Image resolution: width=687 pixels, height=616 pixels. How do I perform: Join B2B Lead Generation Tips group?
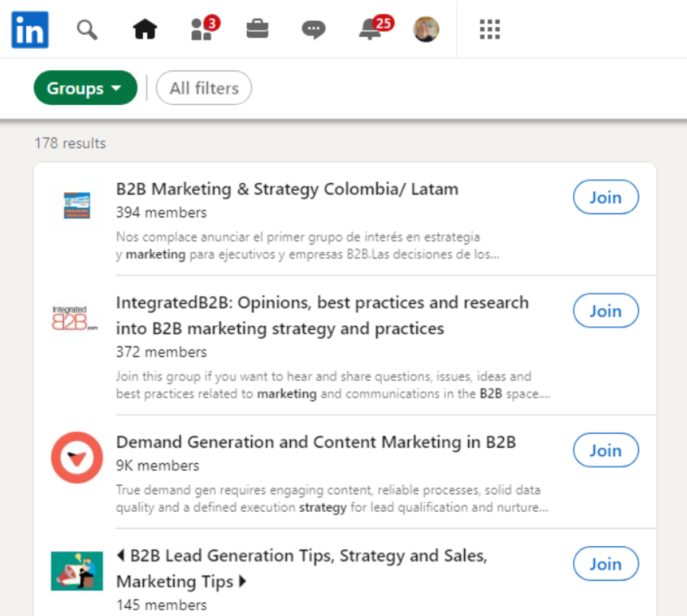pos(606,563)
